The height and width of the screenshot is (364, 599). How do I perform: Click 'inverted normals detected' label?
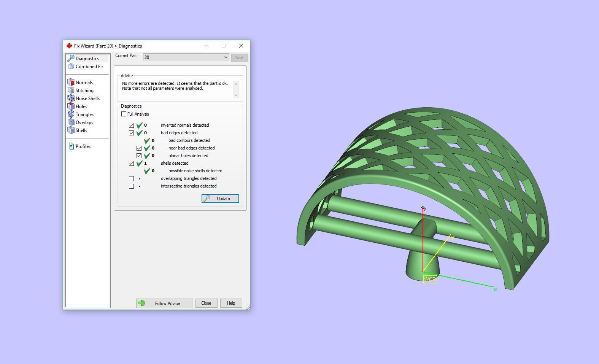(185, 125)
